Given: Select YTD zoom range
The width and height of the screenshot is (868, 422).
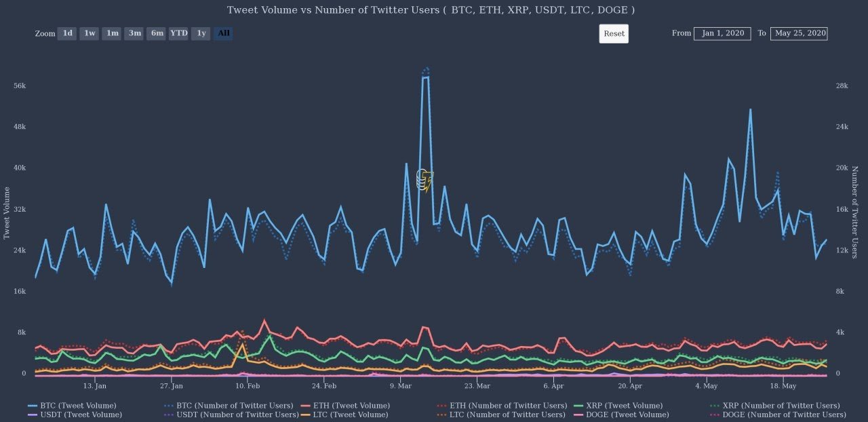Looking at the screenshot, I should 178,33.
